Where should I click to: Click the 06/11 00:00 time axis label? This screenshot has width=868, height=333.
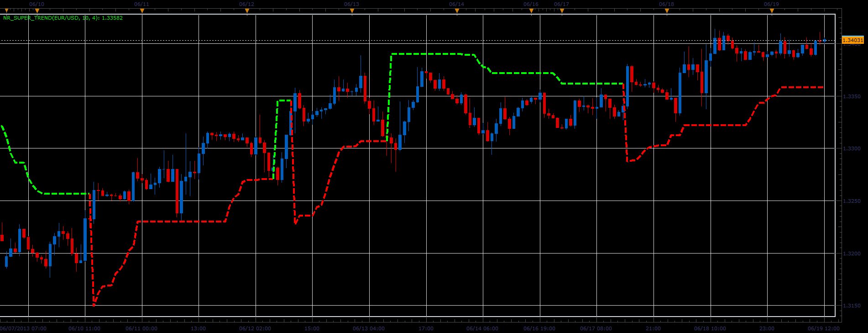click(x=141, y=328)
